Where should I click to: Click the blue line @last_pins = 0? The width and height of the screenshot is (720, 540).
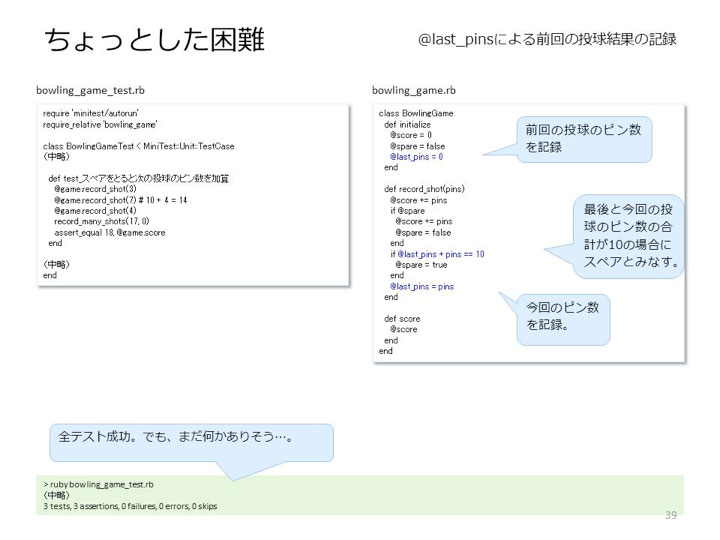(416, 157)
